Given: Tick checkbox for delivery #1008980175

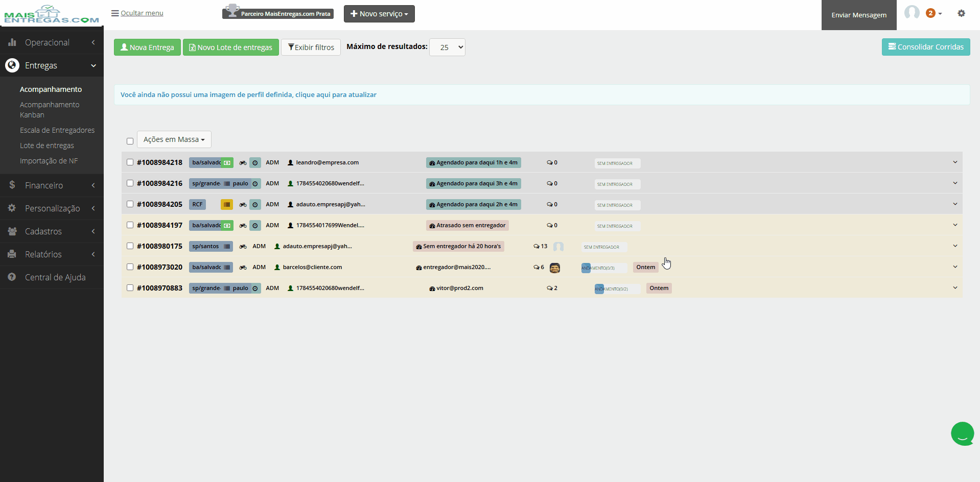Looking at the screenshot, I should 130,246.
